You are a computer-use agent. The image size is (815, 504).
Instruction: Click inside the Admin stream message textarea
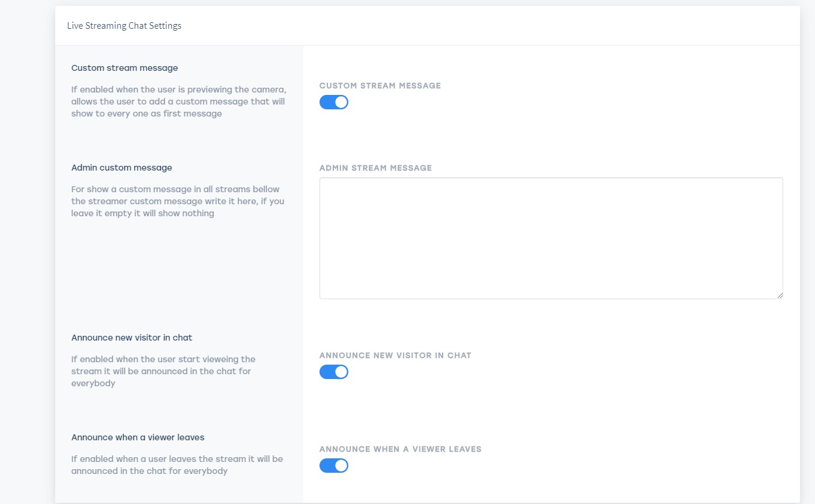(551, 238)
